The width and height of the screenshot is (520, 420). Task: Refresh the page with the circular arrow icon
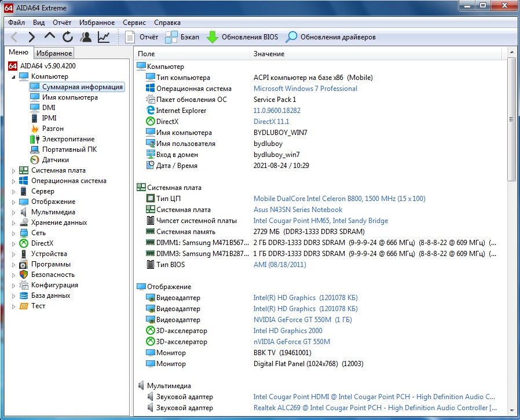pos(68,37)
